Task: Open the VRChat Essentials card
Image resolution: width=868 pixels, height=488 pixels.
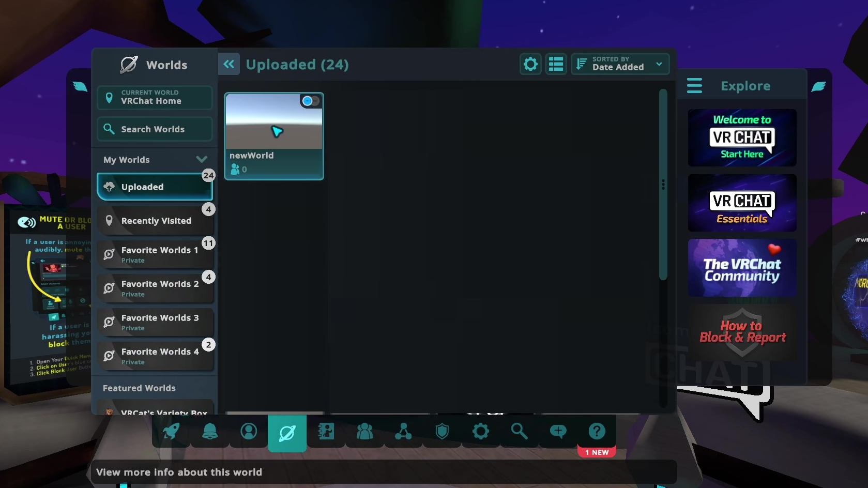Action: click(x=742, y=203)
